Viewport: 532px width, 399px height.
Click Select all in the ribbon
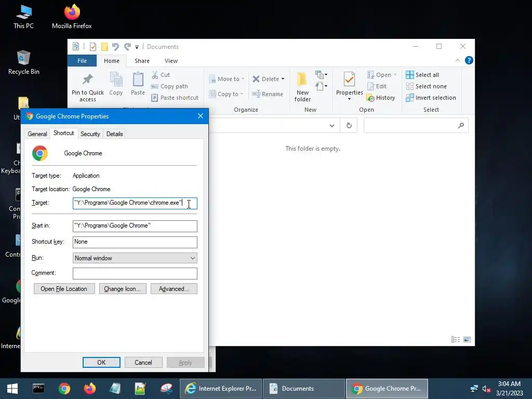pyautogui.click(x=422, y=75)
